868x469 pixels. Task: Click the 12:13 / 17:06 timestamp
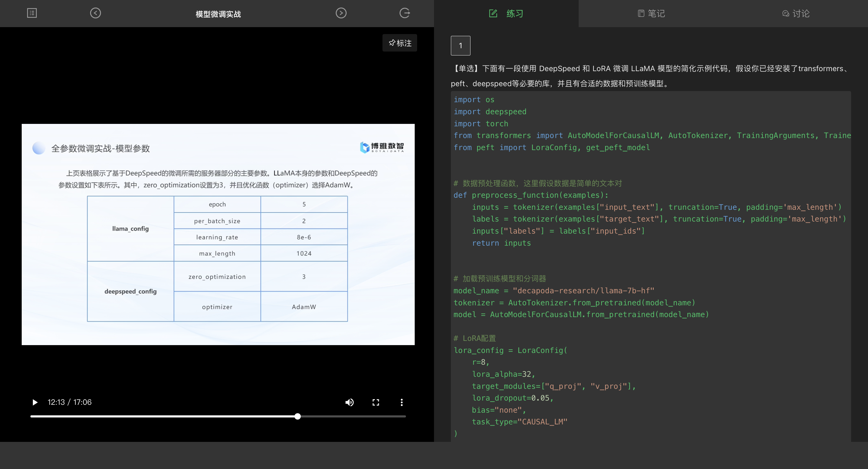pos(69,402)
